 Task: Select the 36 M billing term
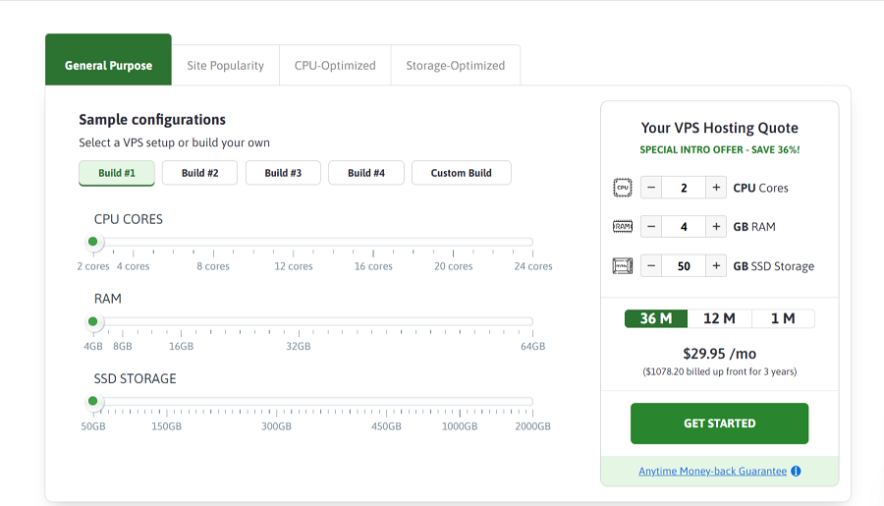tap(656, 318)
